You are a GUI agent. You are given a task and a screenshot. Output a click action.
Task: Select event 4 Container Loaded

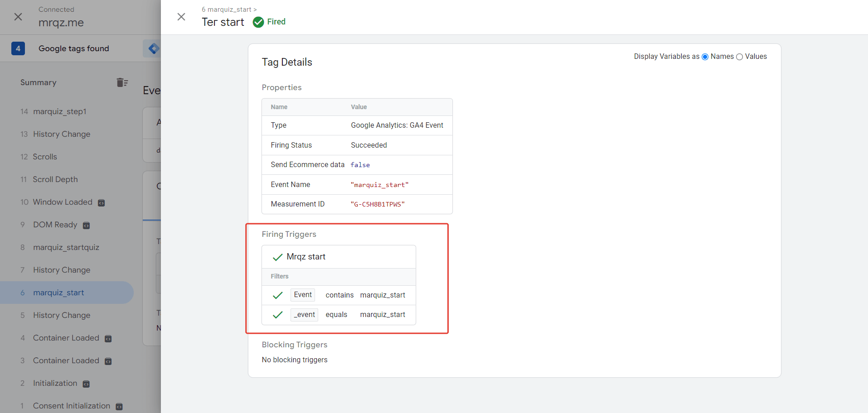(x=67, y=338)
